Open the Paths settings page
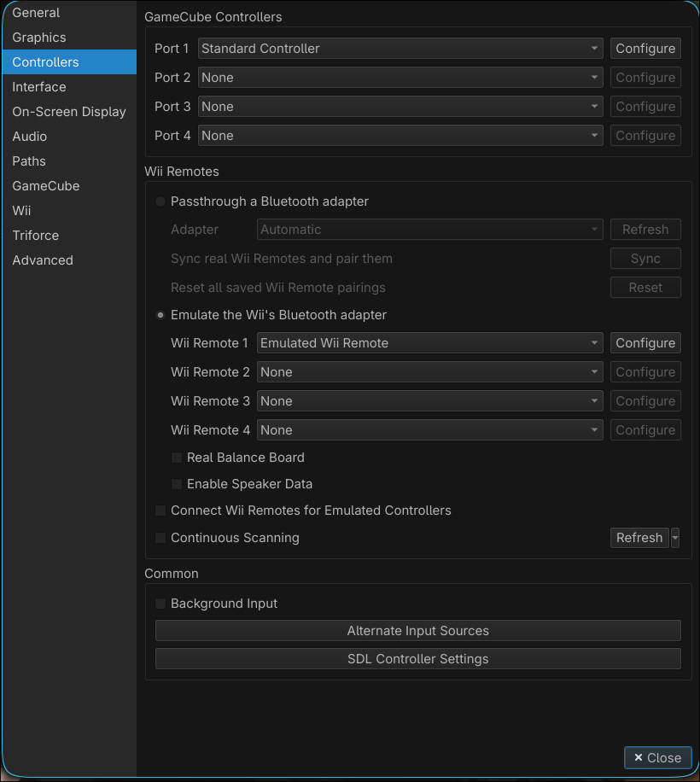This screenshot has height=782, width=700. point(69,161)
